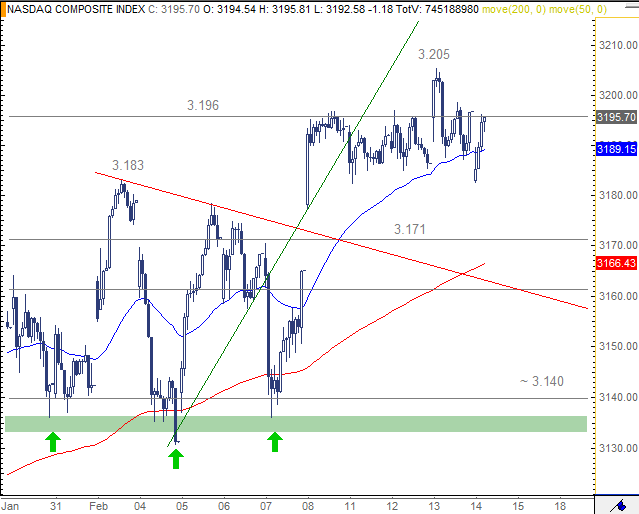The height and width of the screenshot is (514, 639).
Task: Click the 3210.00 price axis label
Action: [x=617, y=45]
